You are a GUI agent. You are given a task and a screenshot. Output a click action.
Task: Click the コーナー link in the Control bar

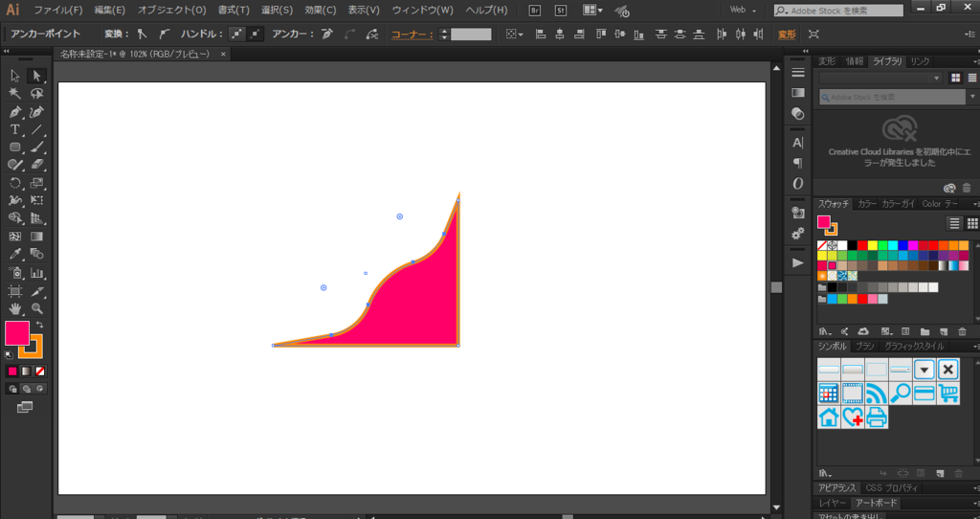point(412,34)
